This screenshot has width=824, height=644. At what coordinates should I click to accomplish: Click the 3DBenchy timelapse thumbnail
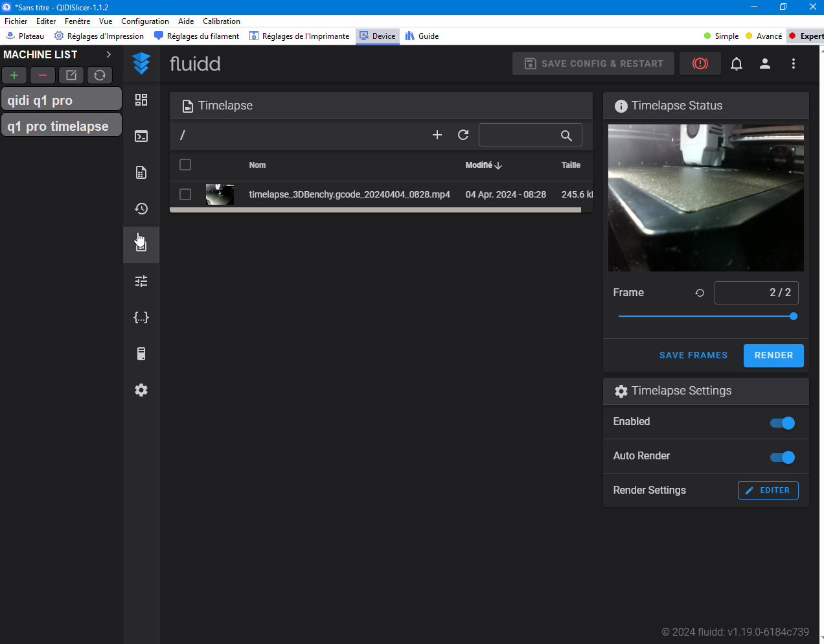click(220, 194)
